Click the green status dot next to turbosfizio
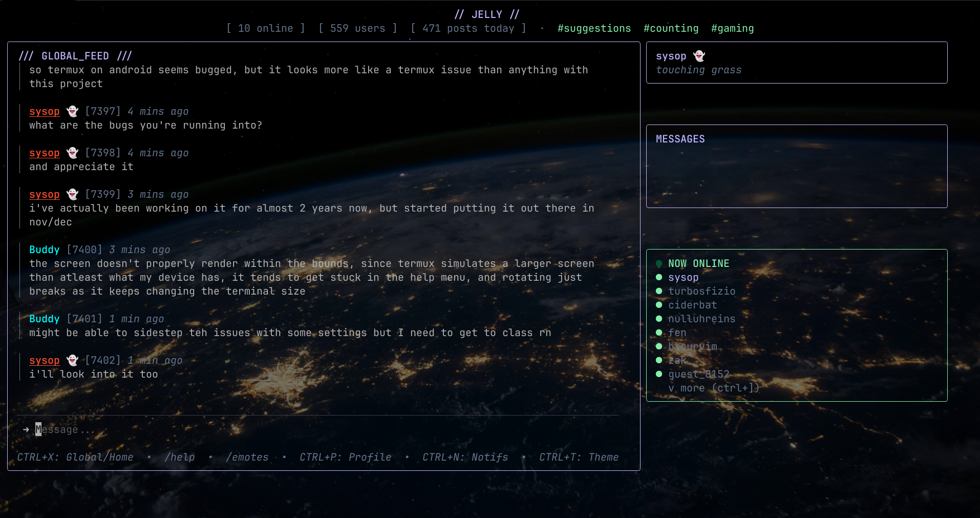This screenshot has width=980, height=518. [659, 291]
